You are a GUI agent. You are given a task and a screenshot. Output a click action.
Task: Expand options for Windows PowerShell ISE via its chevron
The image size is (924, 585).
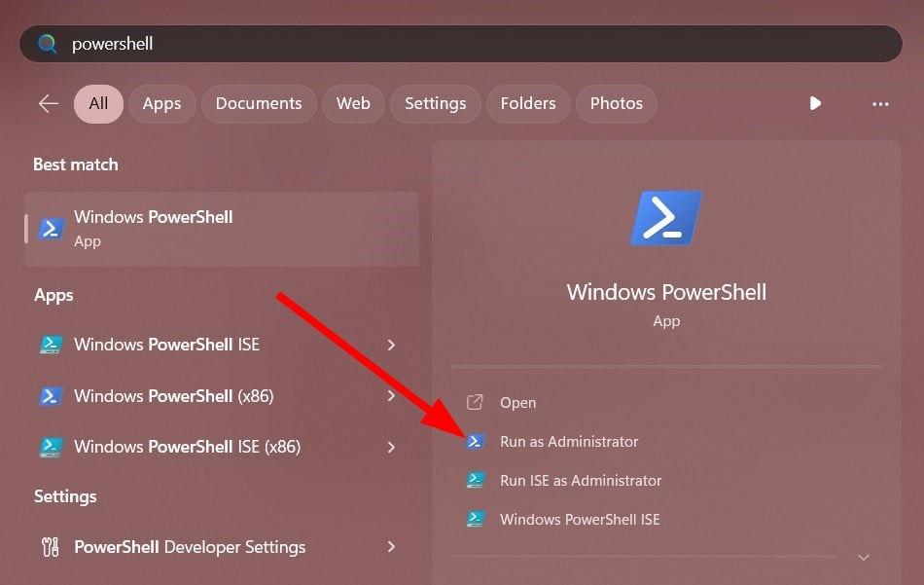391,344
